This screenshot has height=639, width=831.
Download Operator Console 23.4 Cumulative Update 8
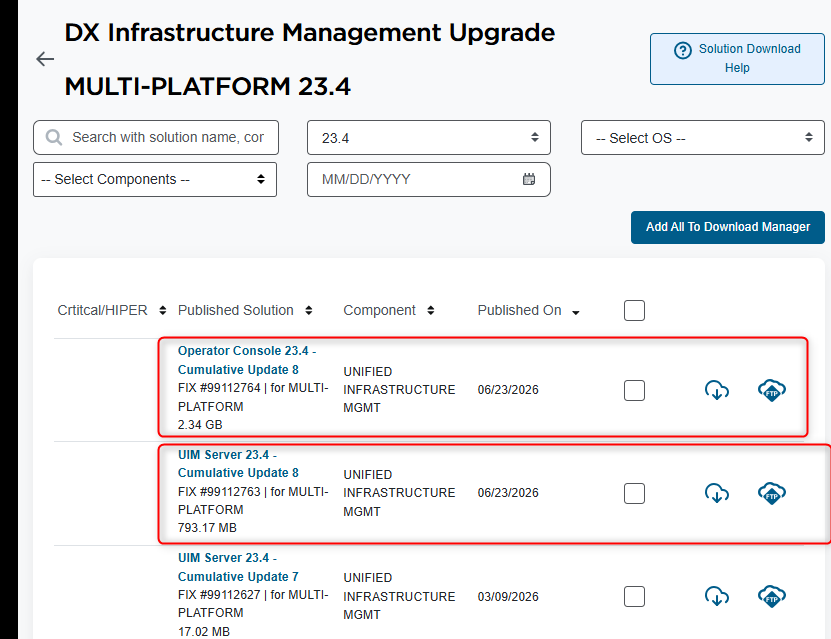[x=717, y=390]
